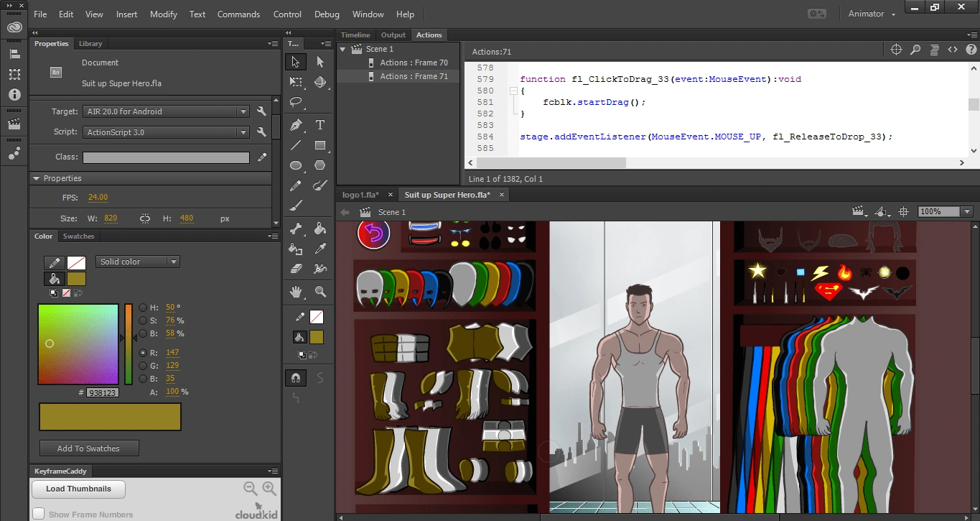The width and height of the screenshot is (980, 521).
Task: Switch to the Swatches tab
Action: coord(79,236)
